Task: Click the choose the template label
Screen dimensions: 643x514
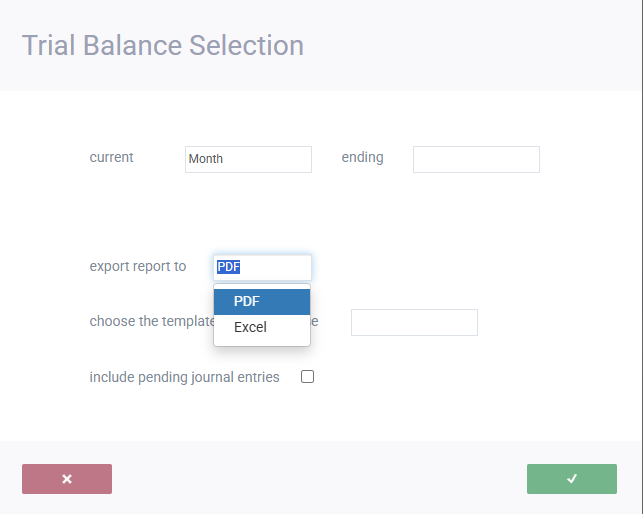Action: [x=152, y=321]
